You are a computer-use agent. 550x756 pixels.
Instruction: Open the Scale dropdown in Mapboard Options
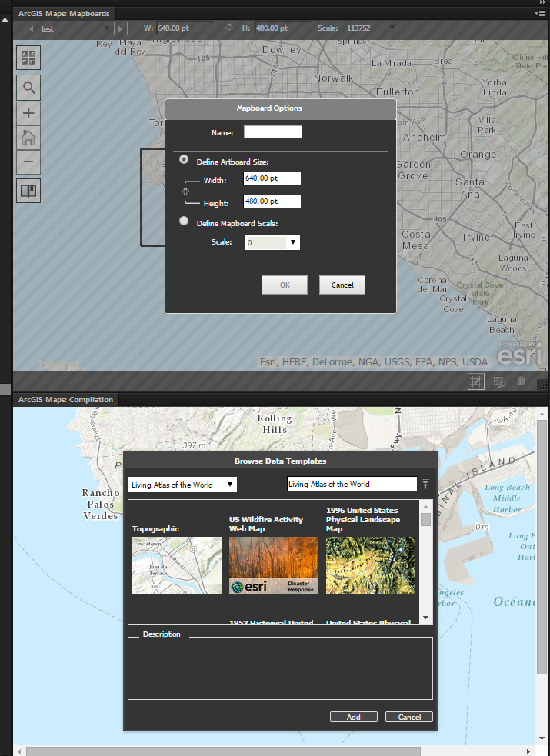(292, 242)
